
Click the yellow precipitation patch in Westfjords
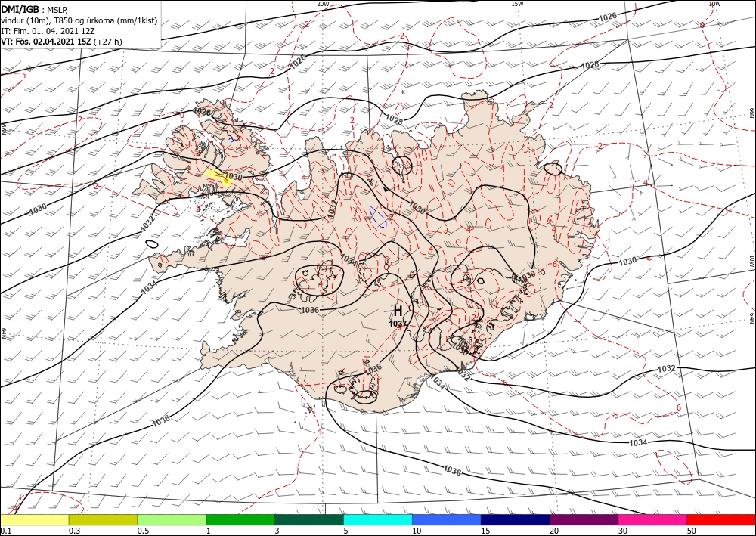[x=218, y=176]
